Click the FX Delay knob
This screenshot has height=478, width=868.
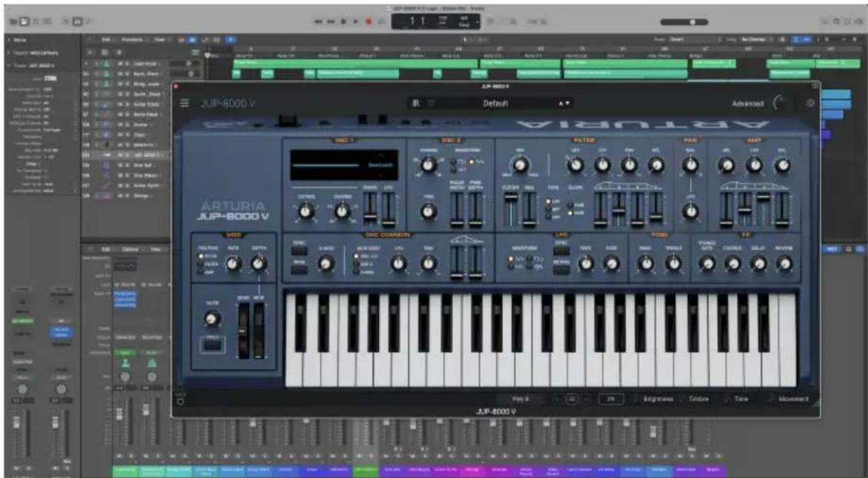tap(759, 264)
